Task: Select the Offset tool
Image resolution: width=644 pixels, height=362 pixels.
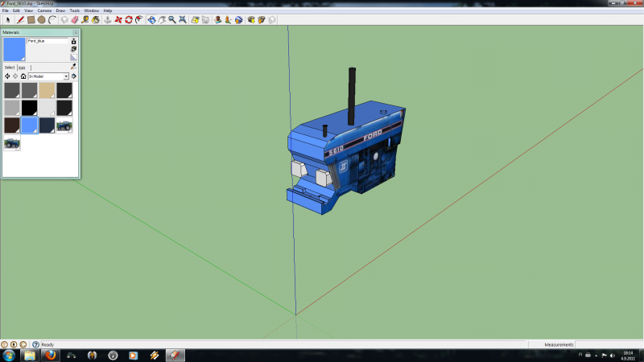Action: tap(139, 19)
